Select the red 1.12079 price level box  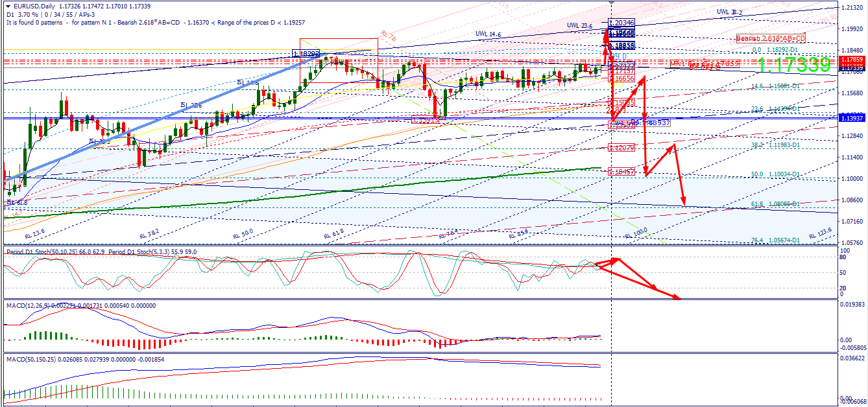tap(621, 148)
